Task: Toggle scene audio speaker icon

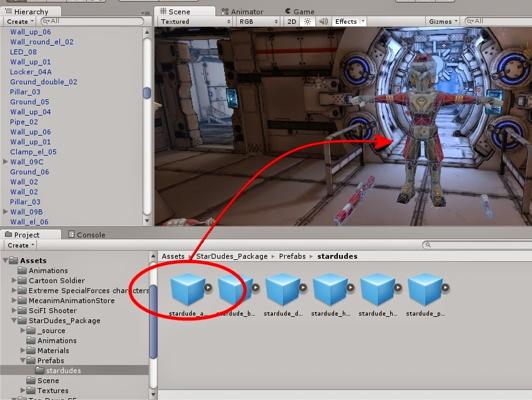Action: coord(323,21)
